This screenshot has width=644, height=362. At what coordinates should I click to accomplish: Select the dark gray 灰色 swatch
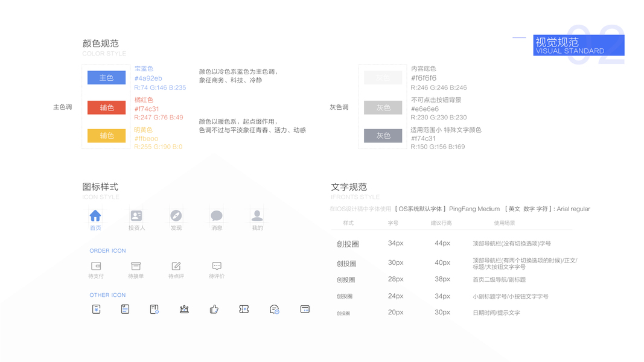[383, 135]
